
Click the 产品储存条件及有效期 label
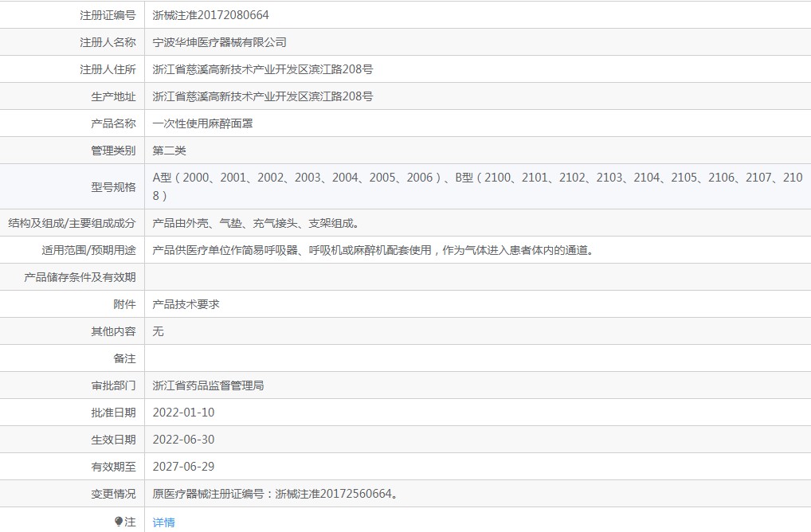80,277
